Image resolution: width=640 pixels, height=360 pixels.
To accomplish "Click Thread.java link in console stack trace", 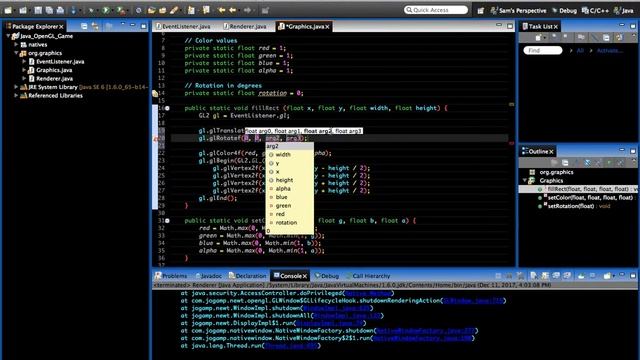I will click(291, 346).
